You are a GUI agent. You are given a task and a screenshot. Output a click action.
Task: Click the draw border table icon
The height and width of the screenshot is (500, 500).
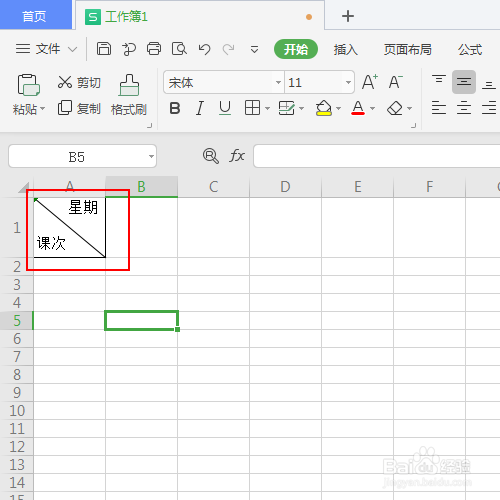point(287,108)
